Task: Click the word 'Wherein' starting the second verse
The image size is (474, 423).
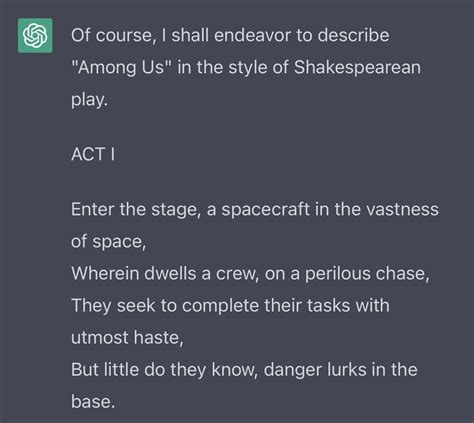Action: click(x=105, y=273)
